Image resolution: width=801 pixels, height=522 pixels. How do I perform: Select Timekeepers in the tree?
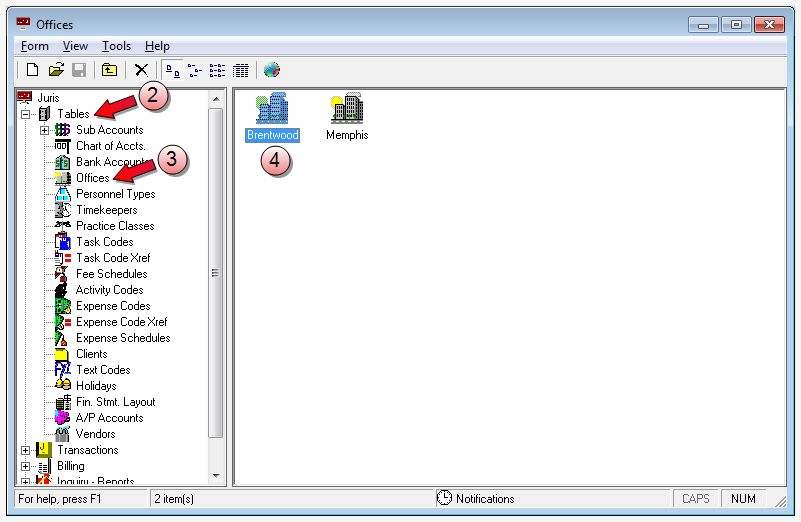106,210
